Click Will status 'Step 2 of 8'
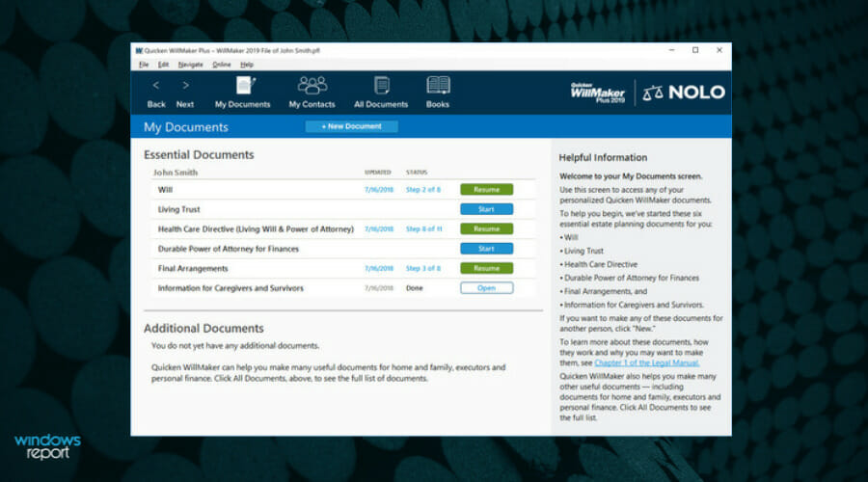Screen dimensions: 868x482 [x=423, y=190]
